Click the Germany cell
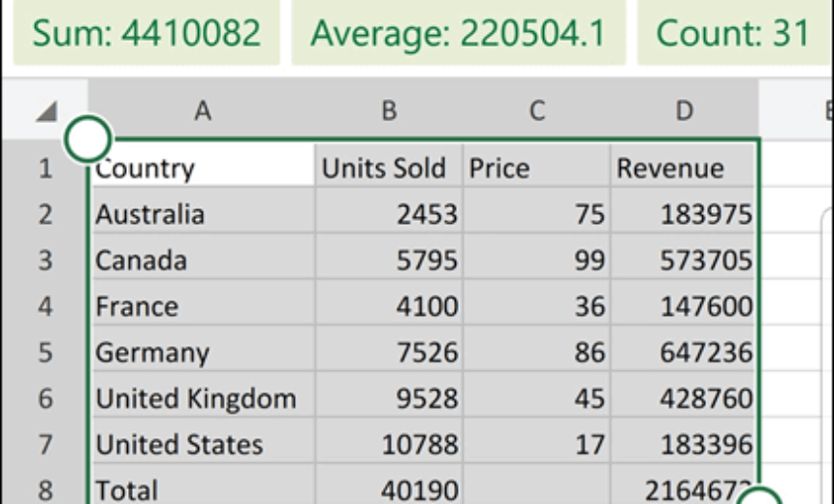Viewport: 834px width, 504px height. click(203, 348)
